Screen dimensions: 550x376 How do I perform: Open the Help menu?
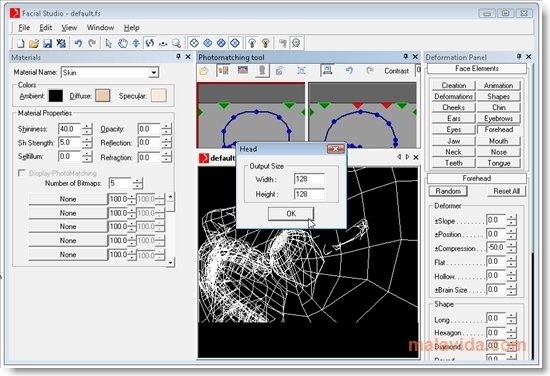[132, 28]
